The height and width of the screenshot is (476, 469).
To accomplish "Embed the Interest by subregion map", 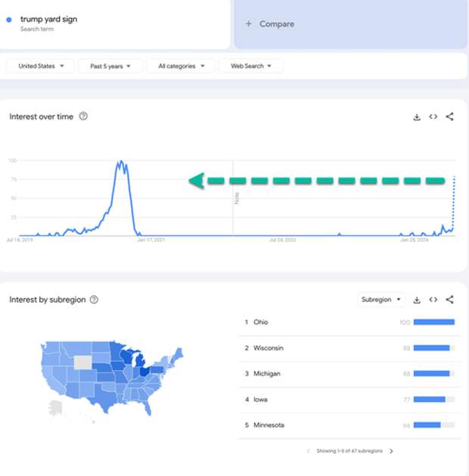I will point(433,300).
